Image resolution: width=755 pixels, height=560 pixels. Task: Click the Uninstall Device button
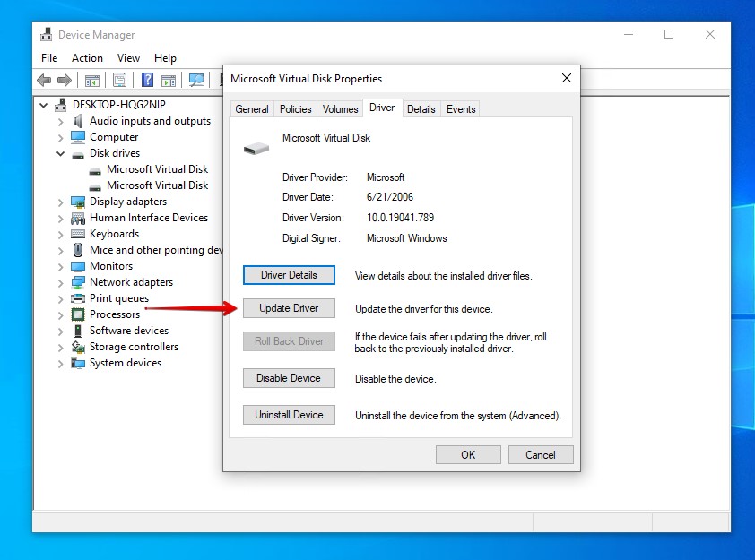tap(289, 415)
